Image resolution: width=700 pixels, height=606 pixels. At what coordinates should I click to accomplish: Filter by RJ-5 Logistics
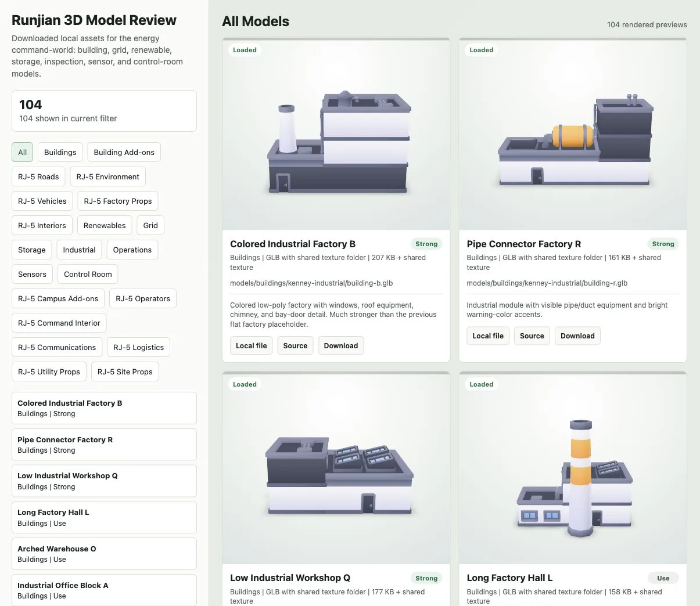(139, 347)
